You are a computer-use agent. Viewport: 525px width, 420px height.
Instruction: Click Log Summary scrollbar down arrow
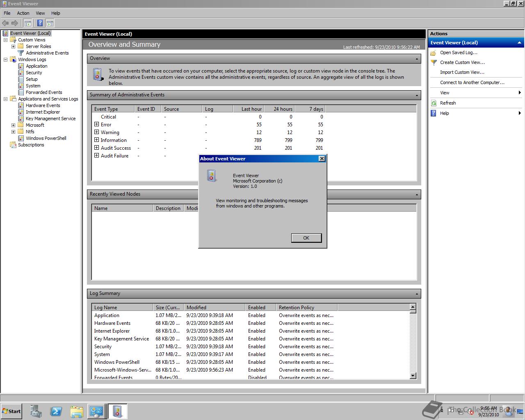pos(413,376)
